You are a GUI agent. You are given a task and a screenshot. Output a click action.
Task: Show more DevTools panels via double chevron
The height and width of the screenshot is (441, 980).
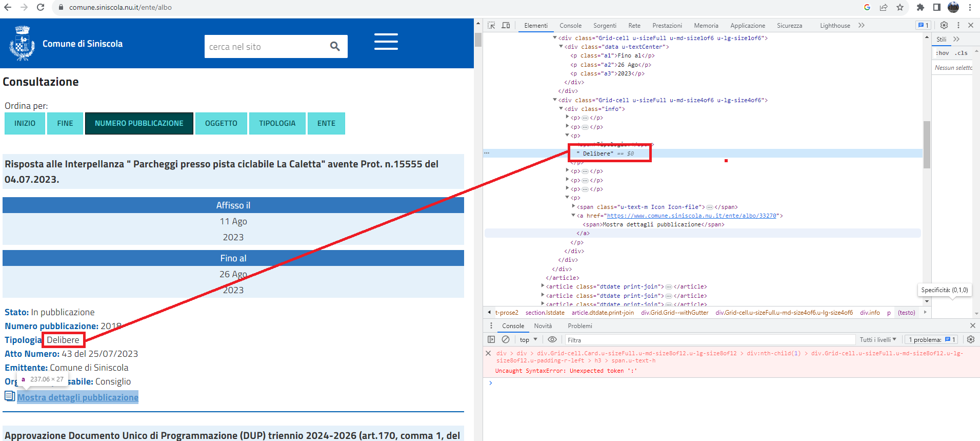coord(862,25)
